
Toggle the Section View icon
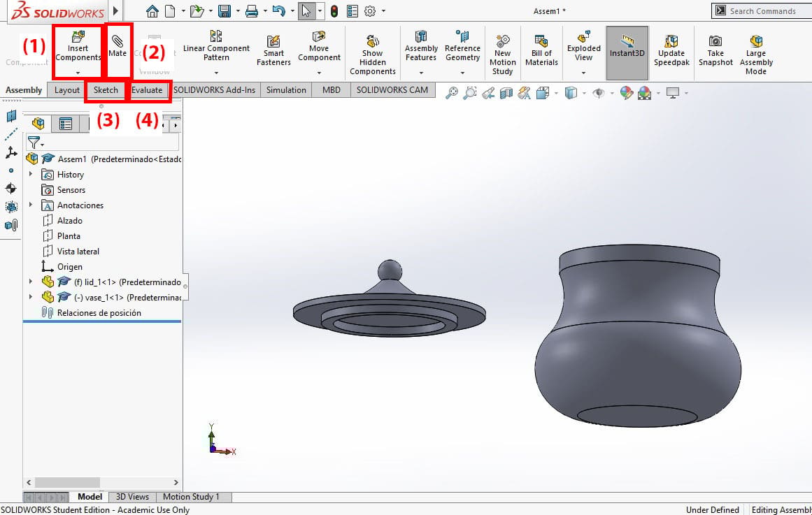[x=506, y=93]
